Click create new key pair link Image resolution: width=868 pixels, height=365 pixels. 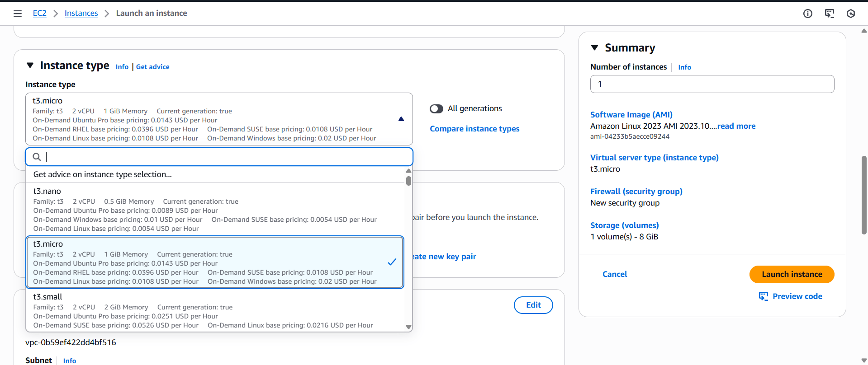click(x=444, y=257)
